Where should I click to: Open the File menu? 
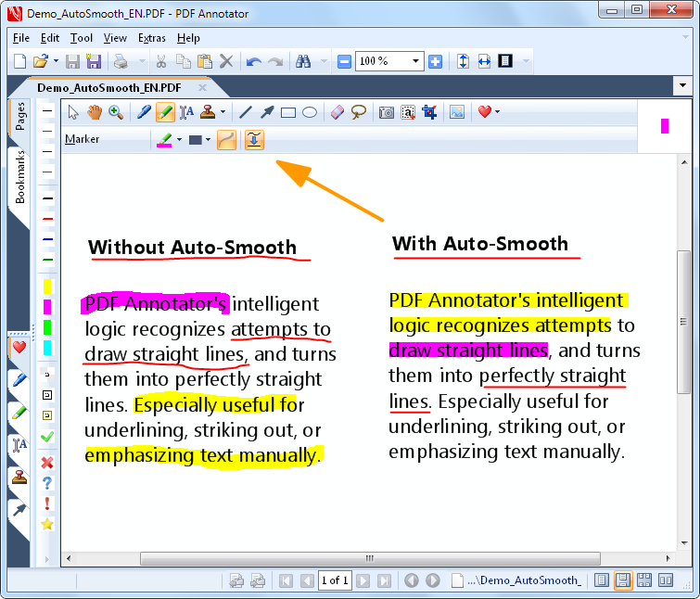click(x=21, y=38)
